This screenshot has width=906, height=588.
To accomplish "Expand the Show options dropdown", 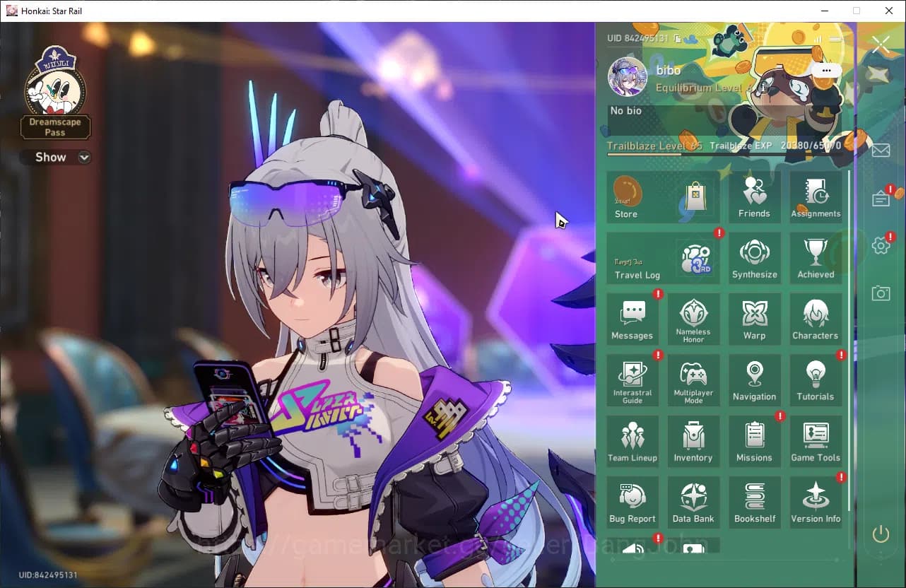I will tap(56, 157).
